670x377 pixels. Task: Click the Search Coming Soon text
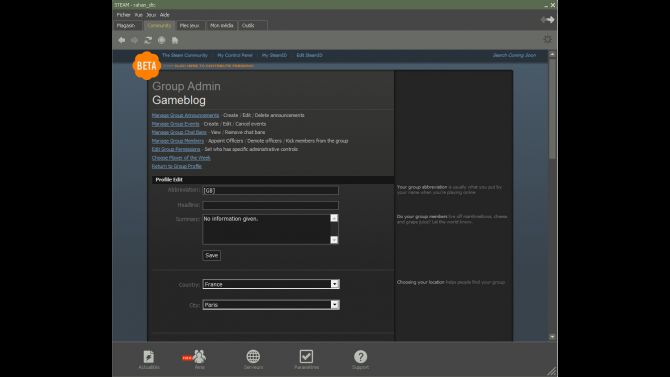click(514, 55)
